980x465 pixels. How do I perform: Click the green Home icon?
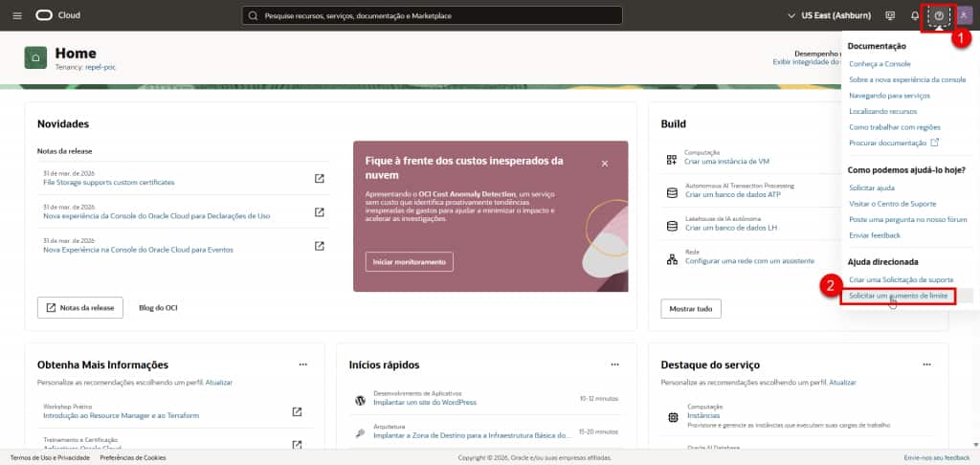[35, 57]
